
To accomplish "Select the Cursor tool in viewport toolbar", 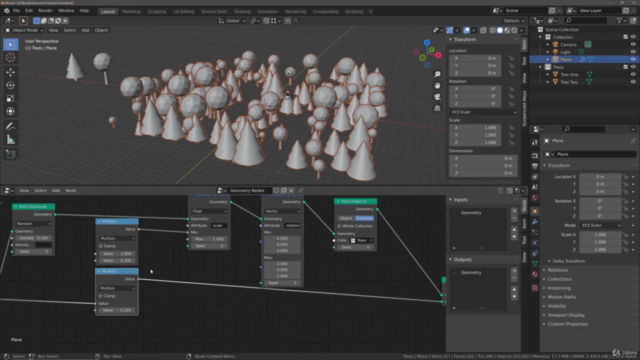I will pos(11,58).
